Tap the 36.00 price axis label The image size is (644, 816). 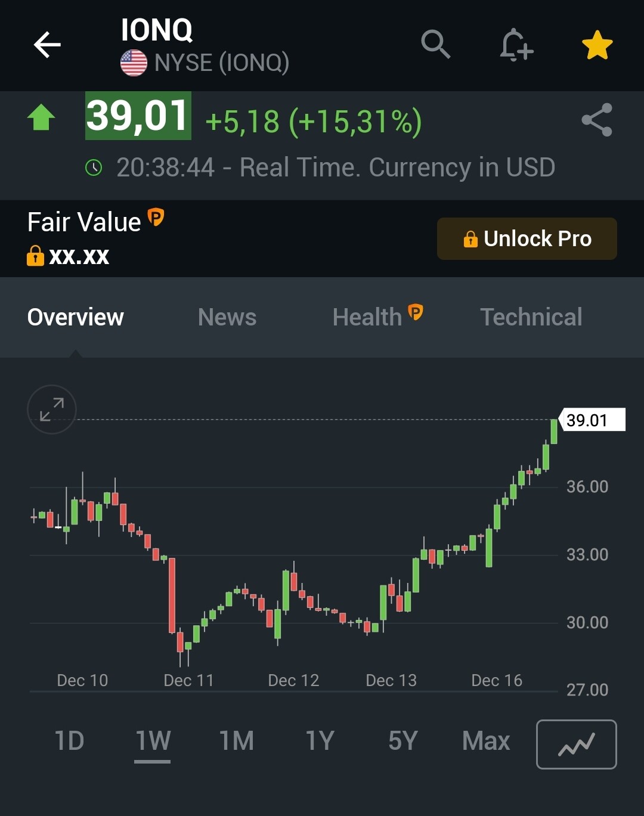(x=587, y=486)
